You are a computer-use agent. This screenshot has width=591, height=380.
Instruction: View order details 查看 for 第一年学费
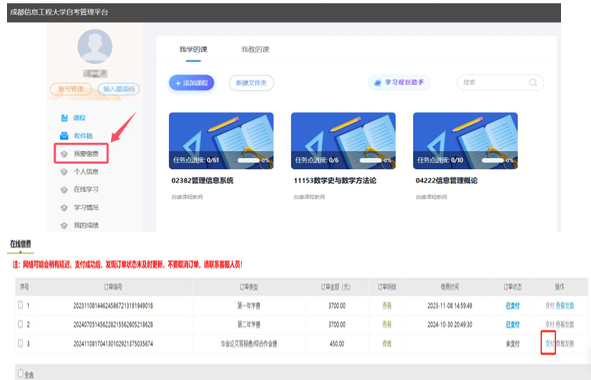[387, 306]
